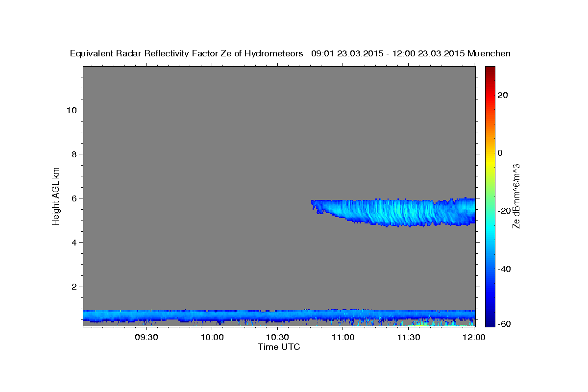Image resolution: width=588 pixels, height=392 pixels.
Task: Click the colorbar value -60
Action: point(504,324)
